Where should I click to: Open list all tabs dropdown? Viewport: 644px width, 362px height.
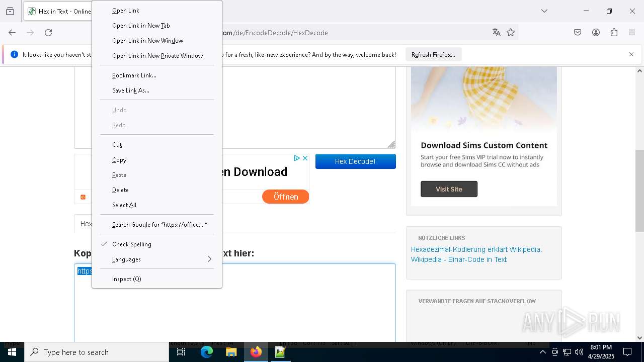pos(544,11)
